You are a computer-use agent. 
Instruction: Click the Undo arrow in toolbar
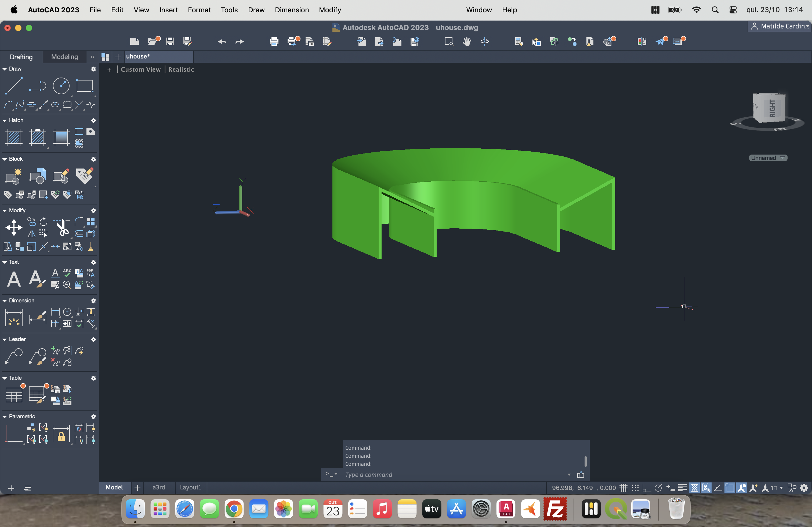point(222,42)
